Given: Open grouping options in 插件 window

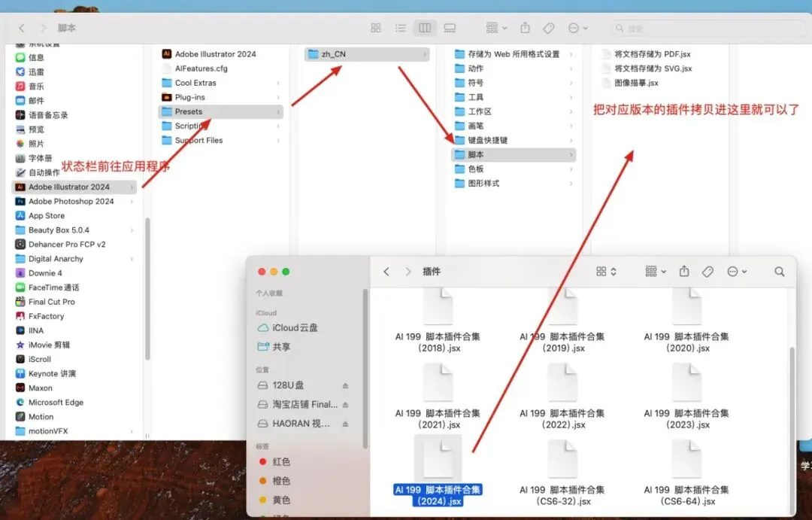Looking at the screenshot, I should click(656, 272).
